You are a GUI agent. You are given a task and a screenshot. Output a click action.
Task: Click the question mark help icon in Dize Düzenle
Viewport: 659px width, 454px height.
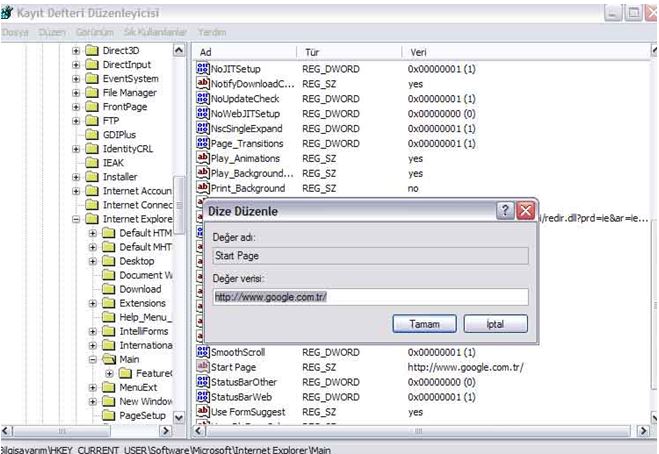coord(506,211)
